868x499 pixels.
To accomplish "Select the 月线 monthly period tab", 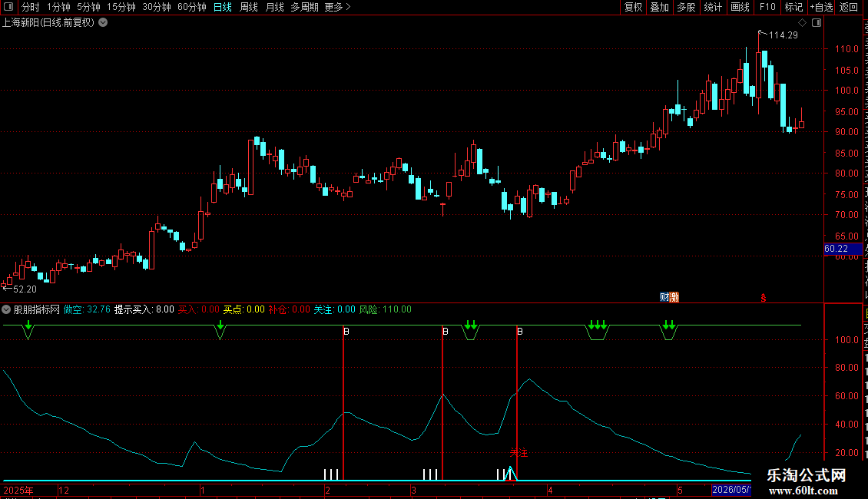I will pos(274,7).
